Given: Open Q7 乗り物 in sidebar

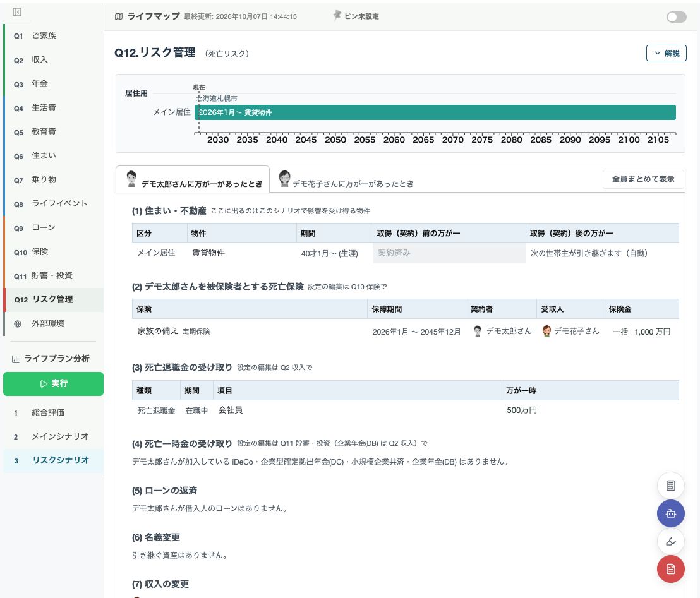Looking at the screenshot, I should click(x=54, y=180).
